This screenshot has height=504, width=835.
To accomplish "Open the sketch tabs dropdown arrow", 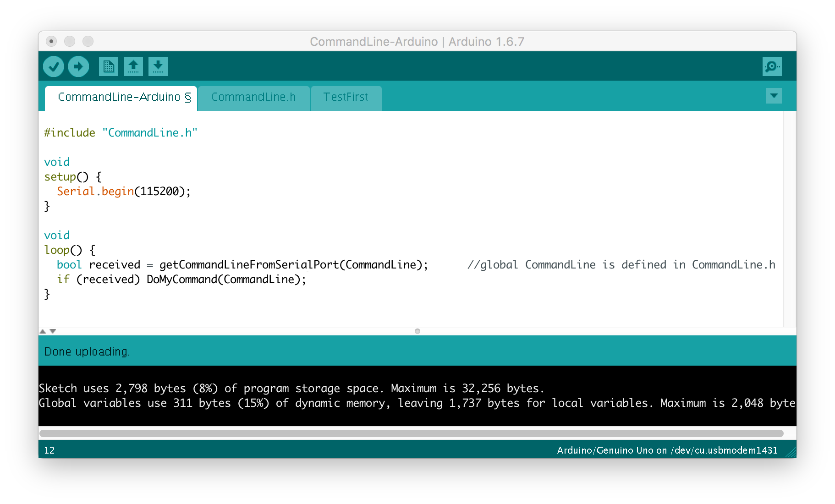I will [774, 96].
